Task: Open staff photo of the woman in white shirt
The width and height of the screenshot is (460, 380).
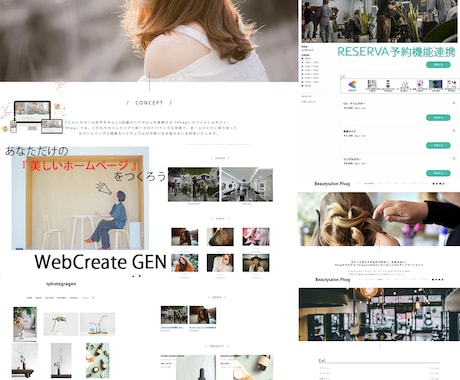Action: pyautogui.click(x=220, y=263)
